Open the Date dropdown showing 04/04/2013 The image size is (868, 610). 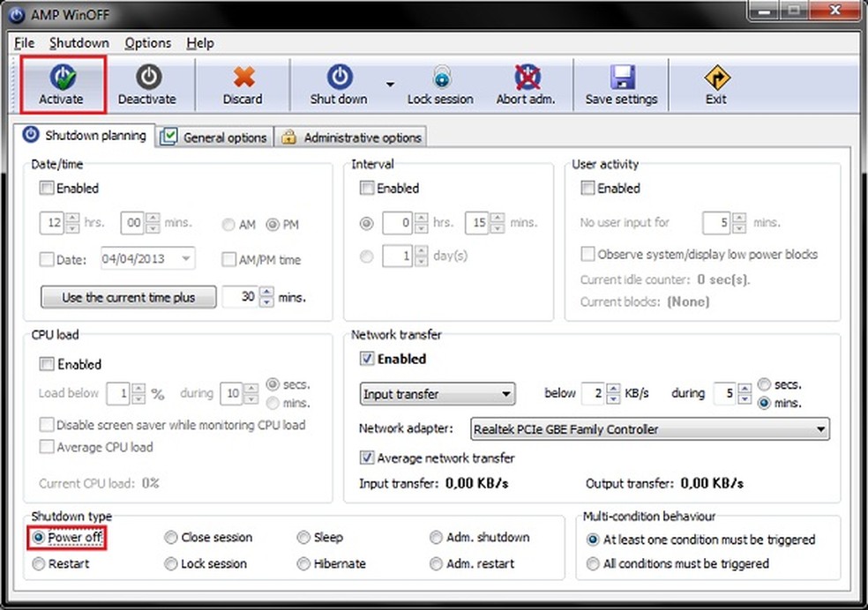148,258
